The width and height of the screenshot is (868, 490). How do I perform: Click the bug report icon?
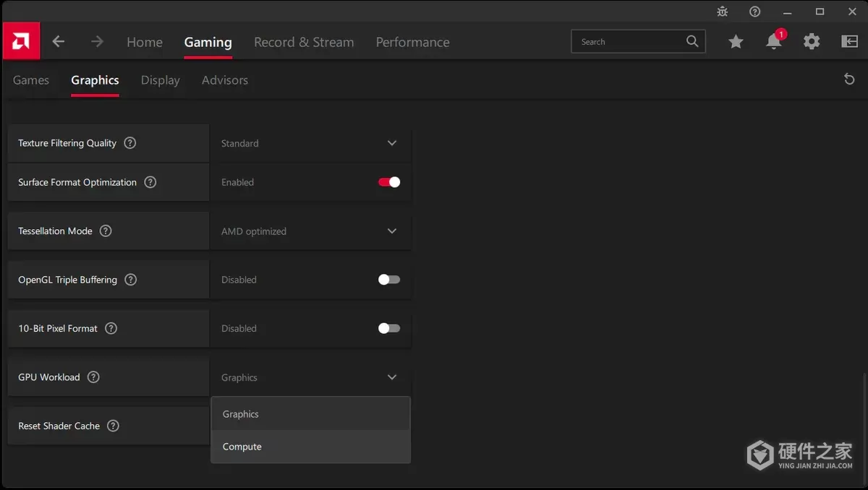coord(723,12)
